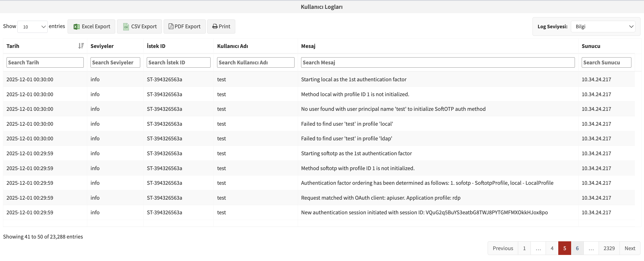644x261 pixels.
Task: Select page 4 in pagination
Action: [552, 248]
